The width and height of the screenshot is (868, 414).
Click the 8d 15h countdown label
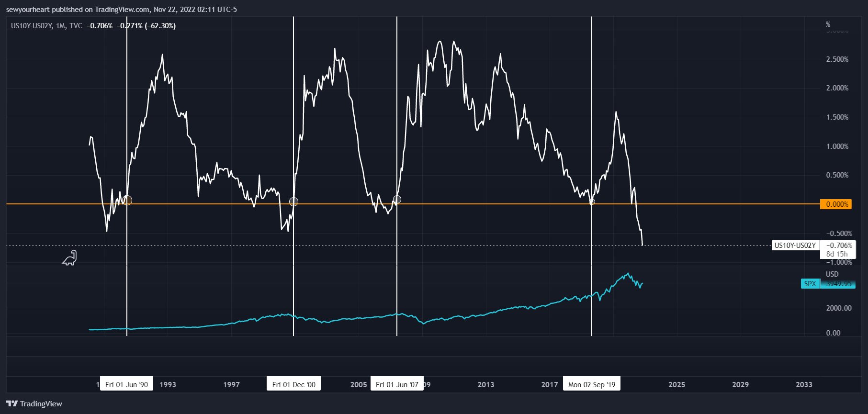click(837, 254)
